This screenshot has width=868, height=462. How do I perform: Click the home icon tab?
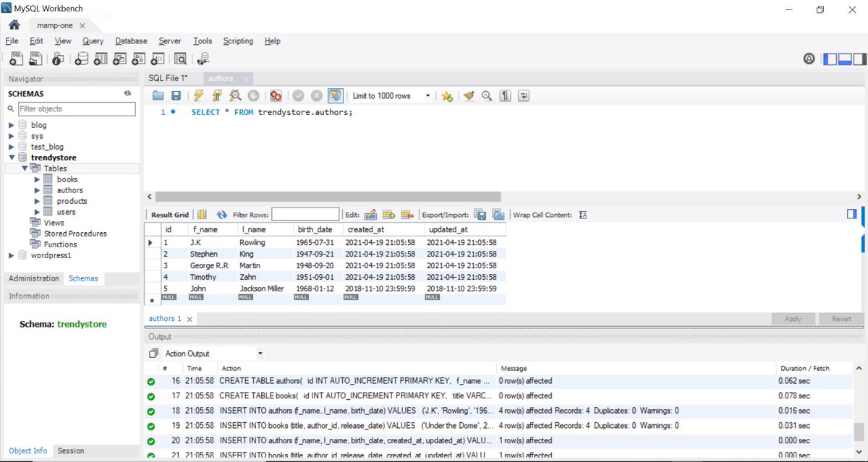14,25
